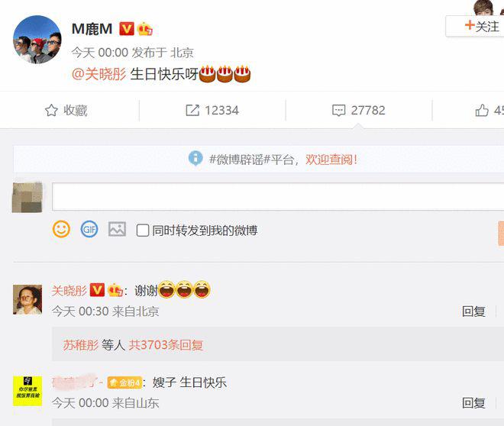Open M鹿M profile avatar picture
504x426 pixels.
click(x=37, y=40)
